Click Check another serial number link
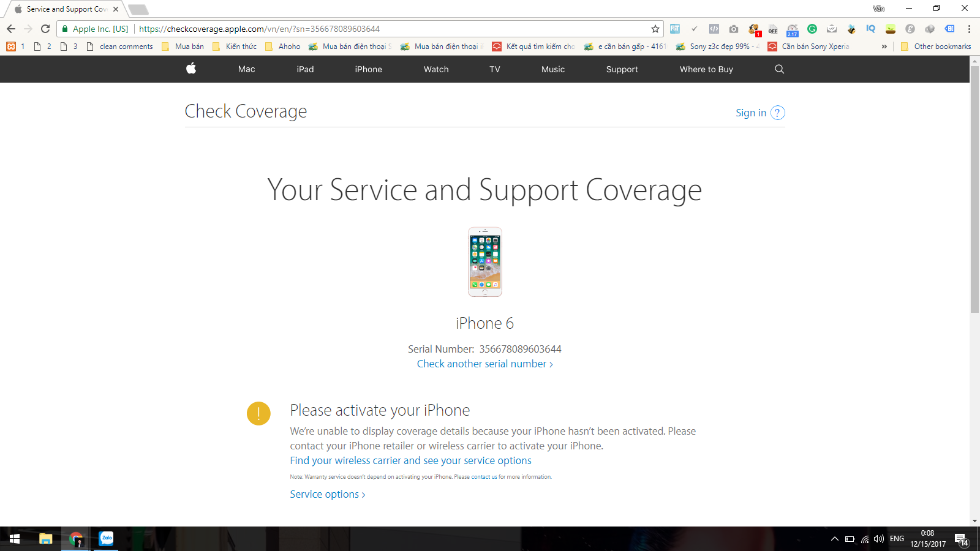Image resolution: width=980 pixels, height=551 pixels. [484, 364]
